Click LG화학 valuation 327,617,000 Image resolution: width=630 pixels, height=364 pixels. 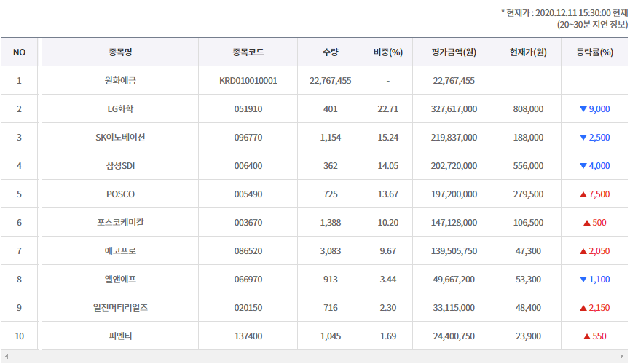[x=454, y=109]
